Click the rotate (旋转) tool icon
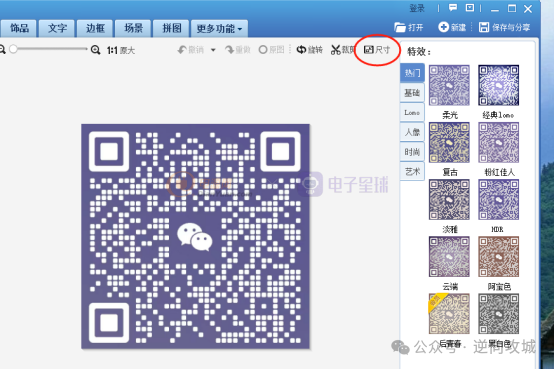The height and width of the screenshot is (369, 554). 301,50
